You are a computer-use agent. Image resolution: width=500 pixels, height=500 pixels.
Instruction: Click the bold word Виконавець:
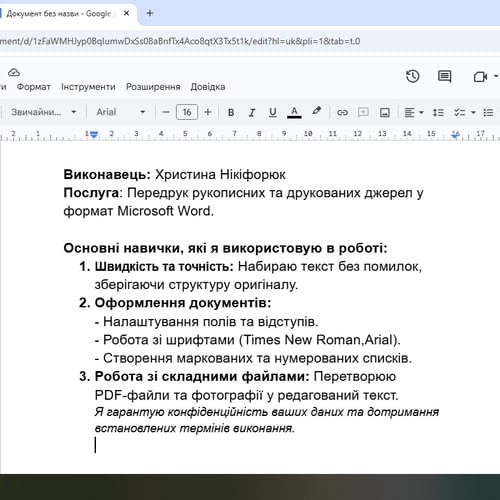click(x=107, y=175)
